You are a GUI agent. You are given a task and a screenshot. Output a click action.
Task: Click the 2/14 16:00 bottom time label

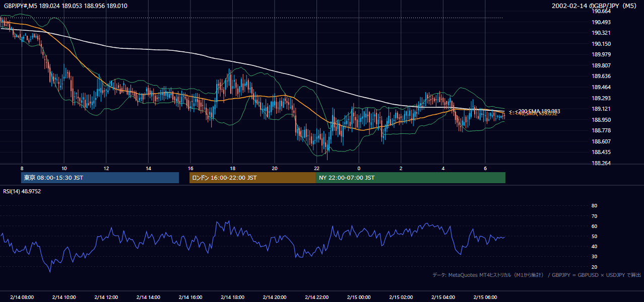click(190, 297)
